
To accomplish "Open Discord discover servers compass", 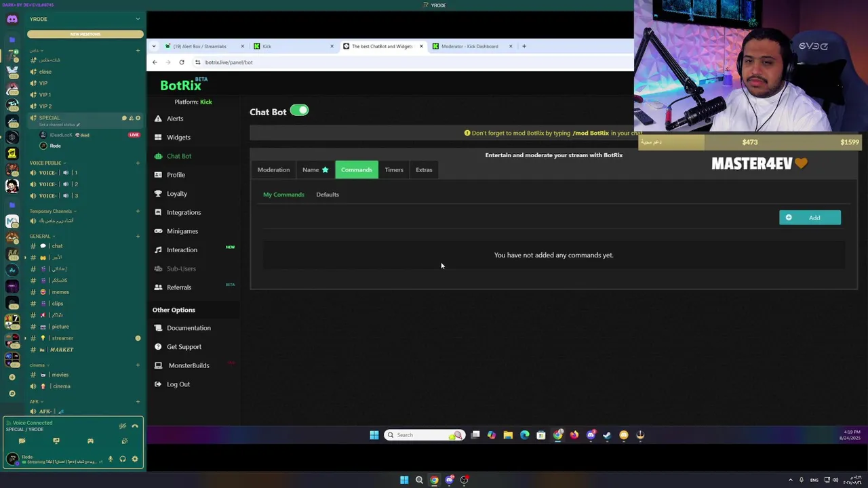I will click(12, 393).
